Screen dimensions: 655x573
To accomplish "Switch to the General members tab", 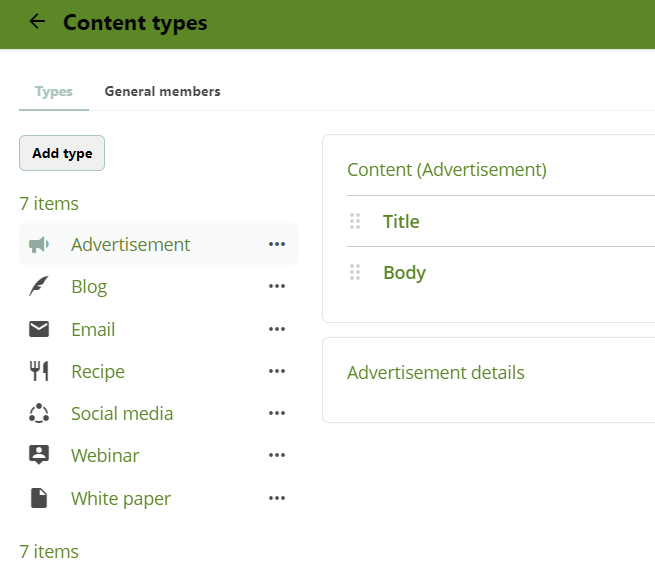I will point(162,91).
